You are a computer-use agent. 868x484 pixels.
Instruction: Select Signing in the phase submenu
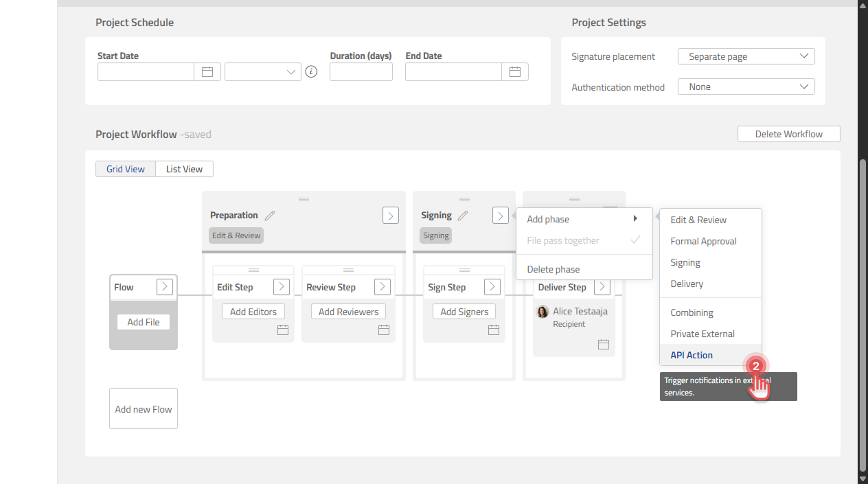pyautogui.click(x=711, y=262)
